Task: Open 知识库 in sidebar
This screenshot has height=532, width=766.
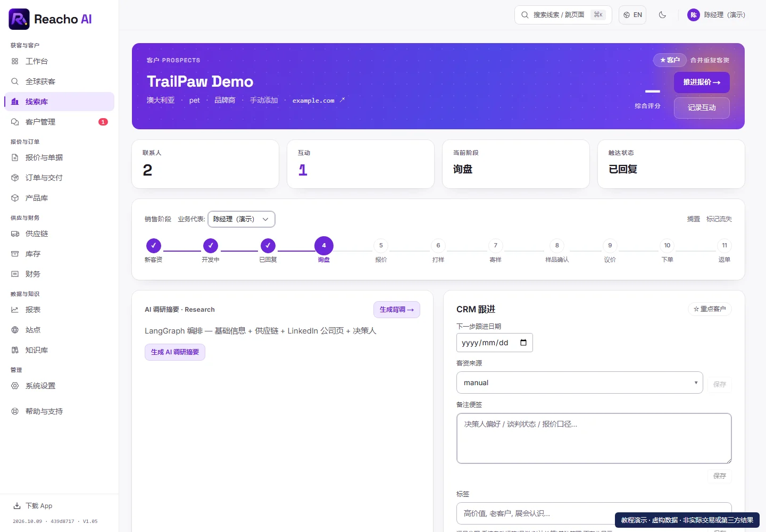Action: coord(59,350)
